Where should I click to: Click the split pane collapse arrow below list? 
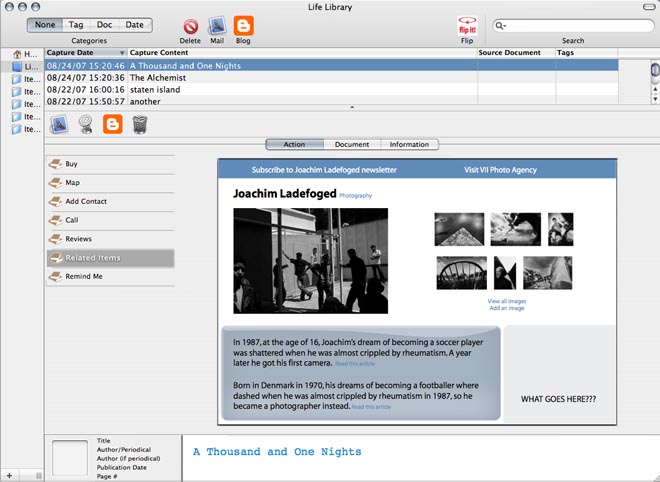tap(350, 106)
